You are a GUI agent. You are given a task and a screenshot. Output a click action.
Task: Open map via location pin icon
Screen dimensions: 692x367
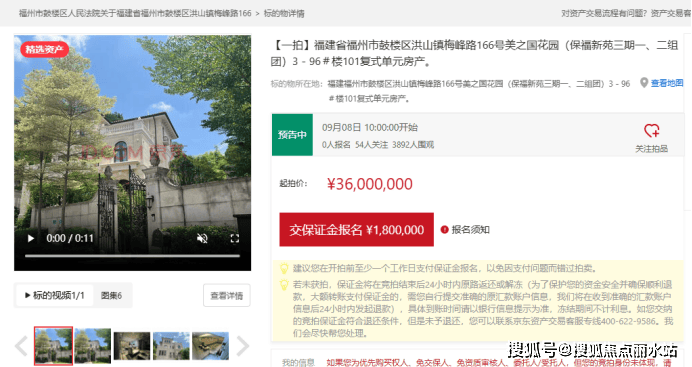(x=644, y=83)
